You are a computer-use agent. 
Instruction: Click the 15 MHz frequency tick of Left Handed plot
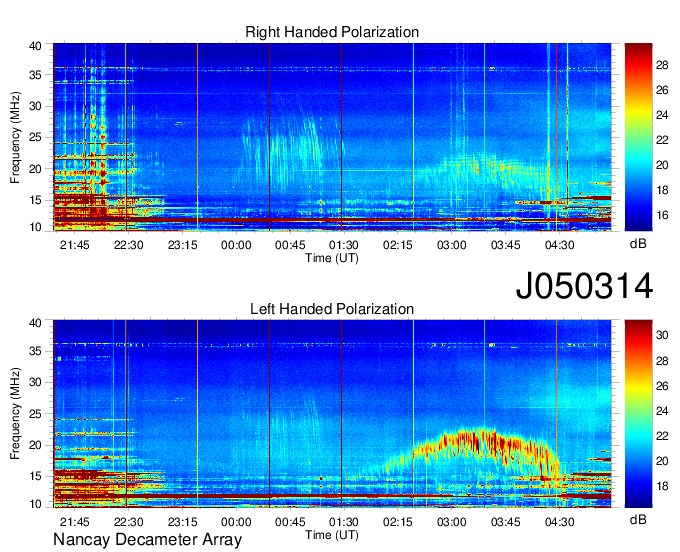(x=35, y=476)
